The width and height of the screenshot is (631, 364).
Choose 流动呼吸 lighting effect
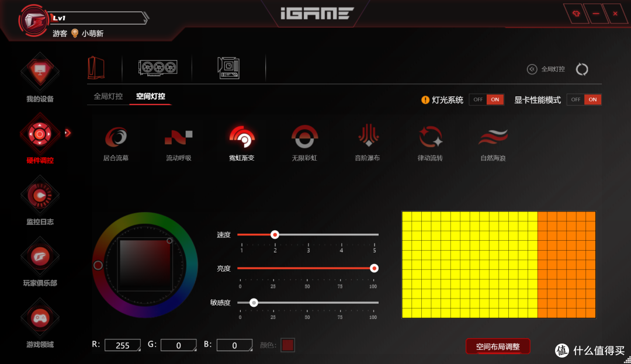coord(179,143)
